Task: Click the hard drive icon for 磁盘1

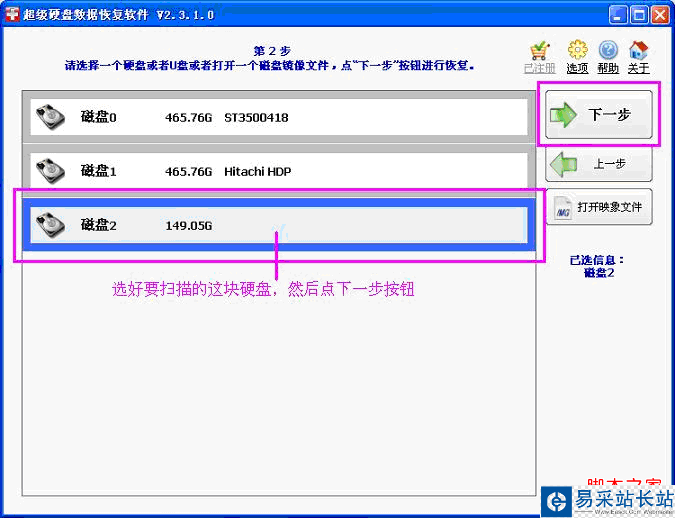Action: pos(50,171)
